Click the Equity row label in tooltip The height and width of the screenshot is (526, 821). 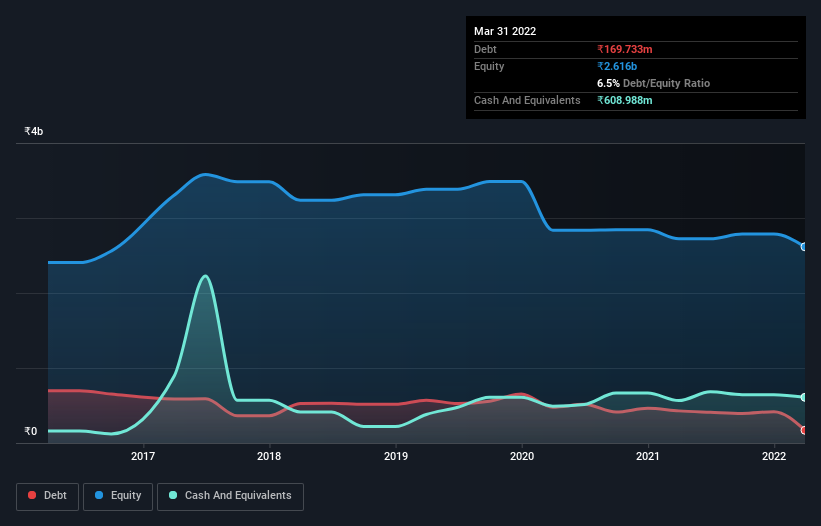point(489,66)
